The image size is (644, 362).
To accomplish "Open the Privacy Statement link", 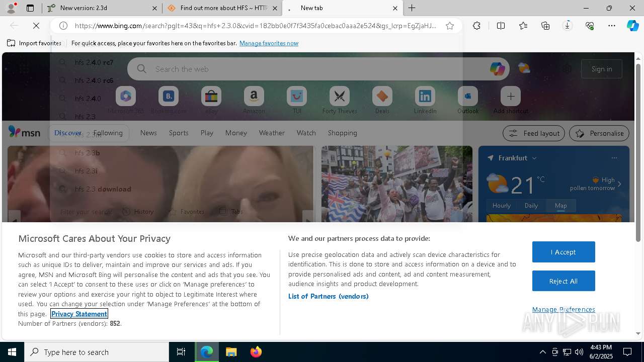I will coord(79,314).
